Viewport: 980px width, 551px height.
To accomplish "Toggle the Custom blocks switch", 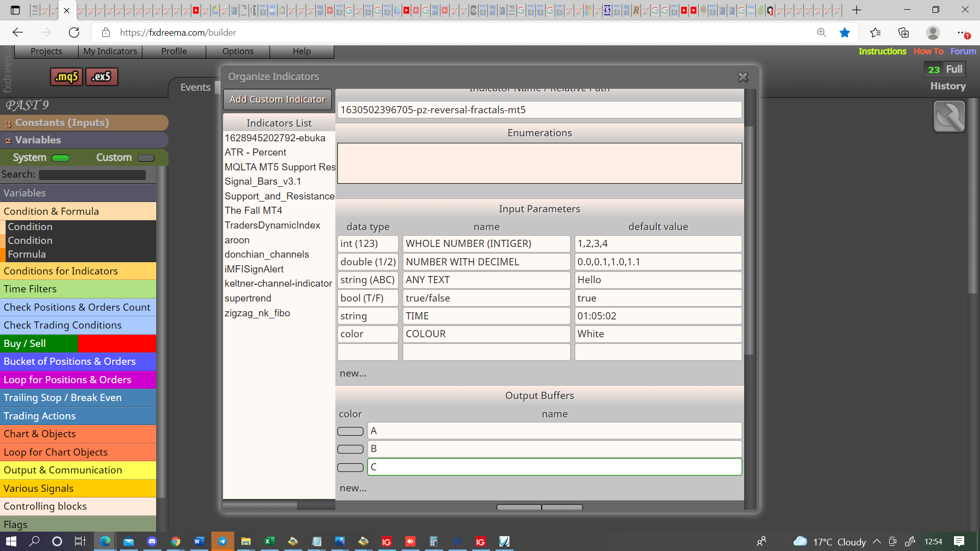I will click(x=146, y=158).
